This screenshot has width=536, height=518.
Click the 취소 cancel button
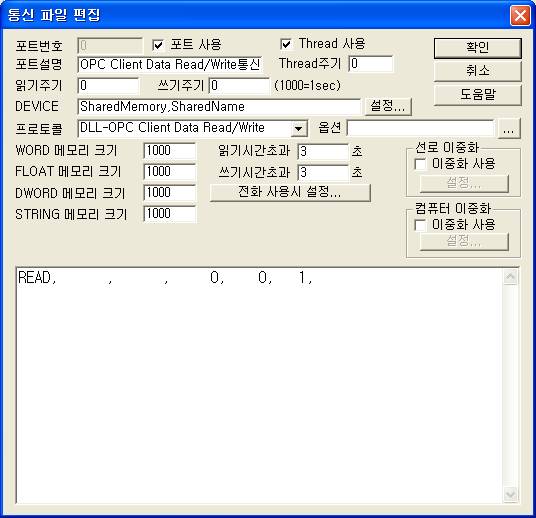478,71
